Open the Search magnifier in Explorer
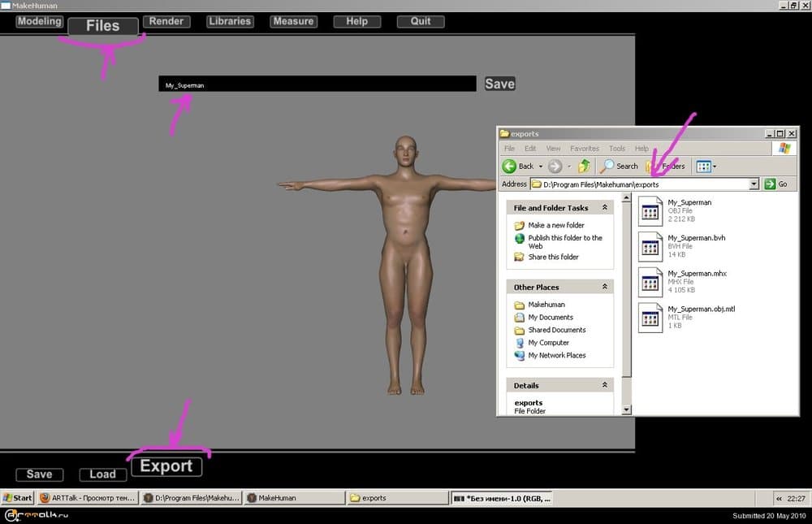Screen dimensions: 812x524 click(x=607, y=167)
